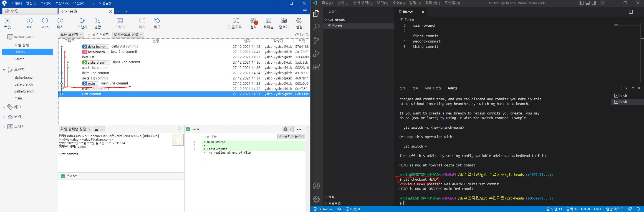The height and width of the screenshot is (212, 644).
Task: Open the list view mode dropdown
Action: (x=99, y=129)
